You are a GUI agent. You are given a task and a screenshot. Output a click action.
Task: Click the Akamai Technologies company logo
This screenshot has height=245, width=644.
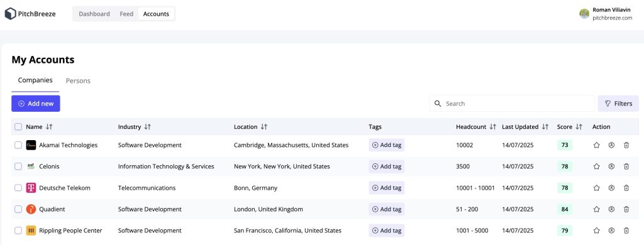coord(31,145)
